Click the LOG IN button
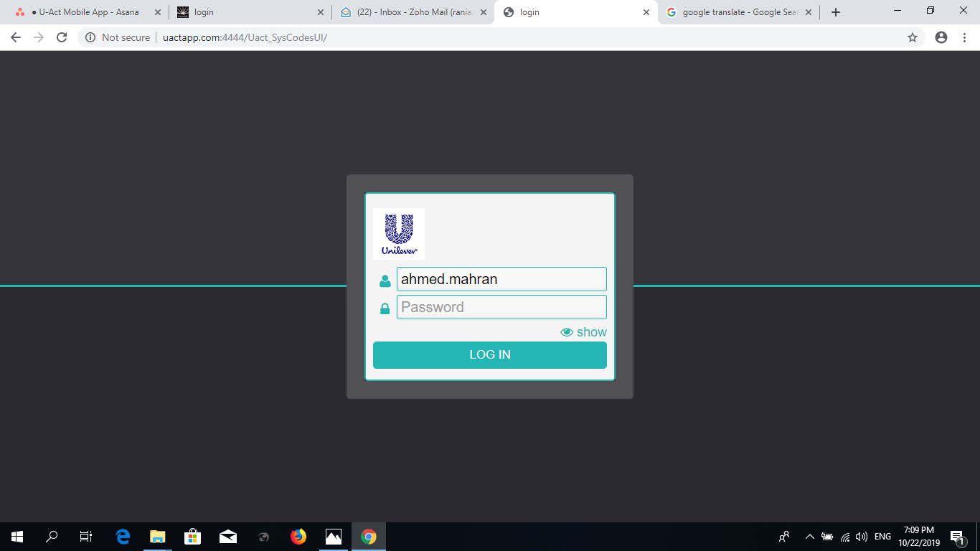Image resolution: width=980 pixels, height=551 pixels. [490, 355]
